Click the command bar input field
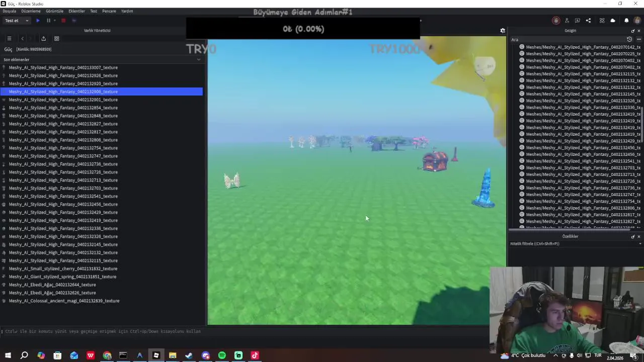The width and height of the screenshot is (644, 362). click(246, 331)
